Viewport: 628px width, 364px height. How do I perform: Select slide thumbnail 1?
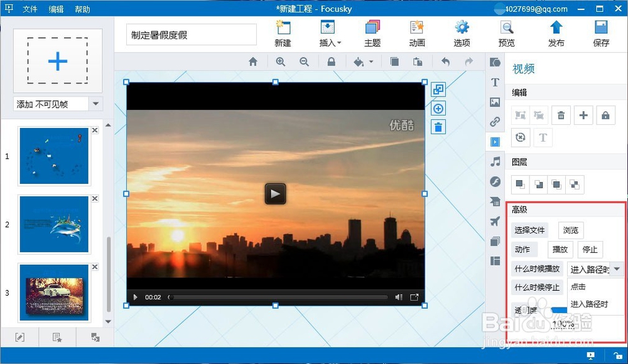coord(54,156)
